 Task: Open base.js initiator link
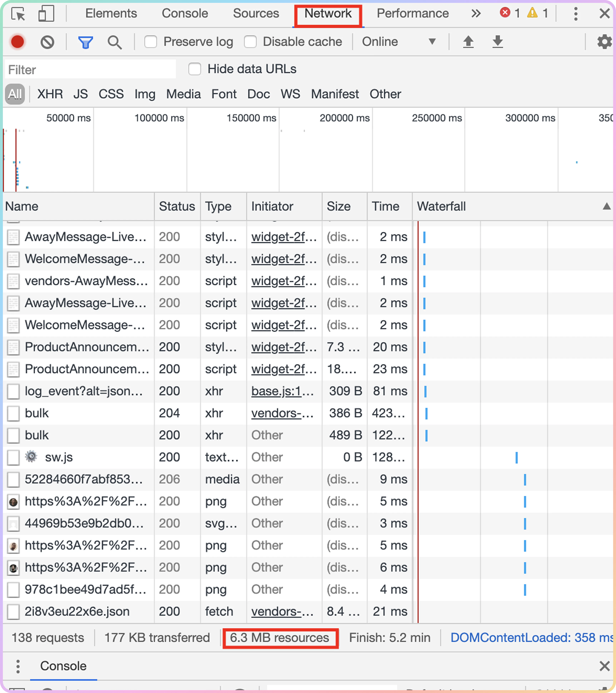282,391
